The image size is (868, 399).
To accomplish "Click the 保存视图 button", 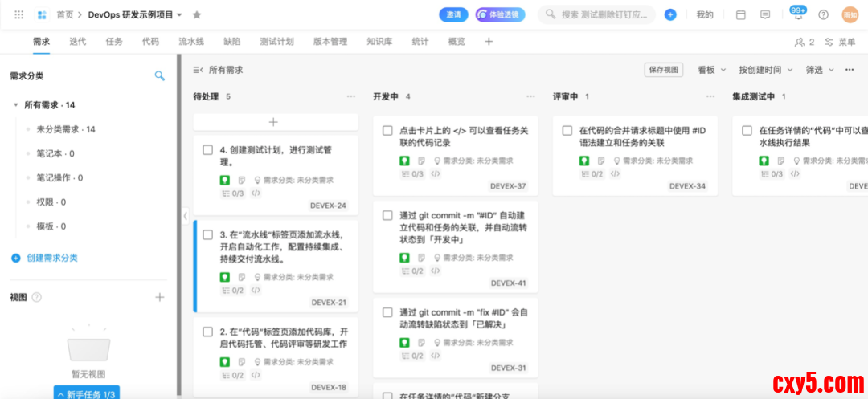I will point(663,70).
